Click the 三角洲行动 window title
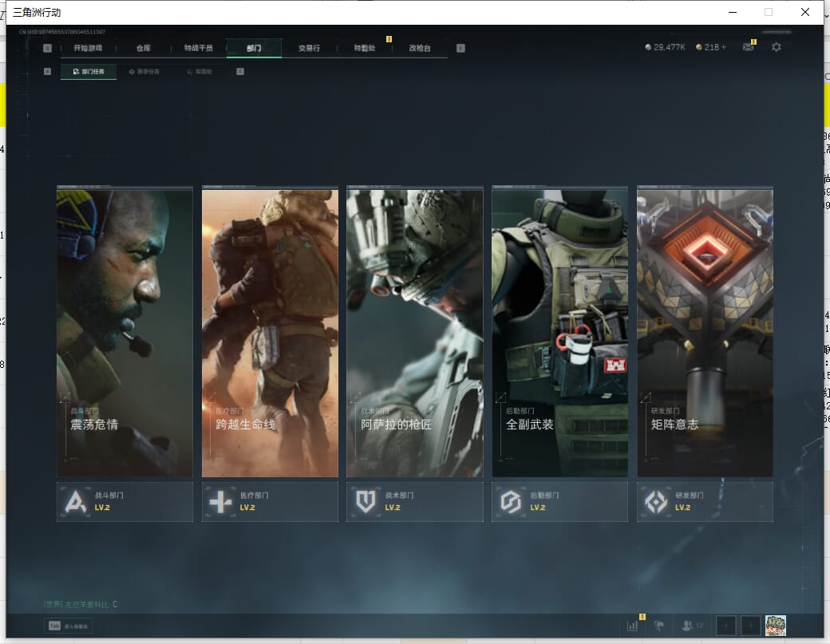This screenshot has width=830, height=644. click(x=37, y=12)
